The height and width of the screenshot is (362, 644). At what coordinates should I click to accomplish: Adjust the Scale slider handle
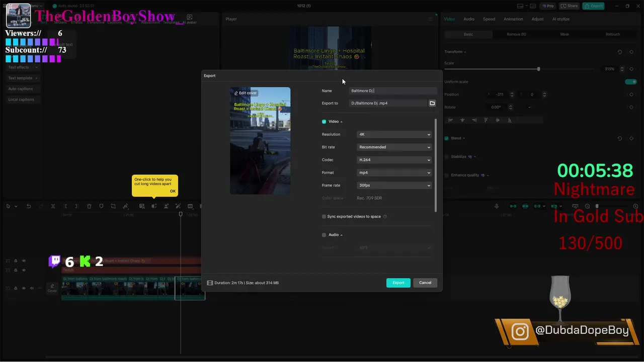click(x=538, y=69)
